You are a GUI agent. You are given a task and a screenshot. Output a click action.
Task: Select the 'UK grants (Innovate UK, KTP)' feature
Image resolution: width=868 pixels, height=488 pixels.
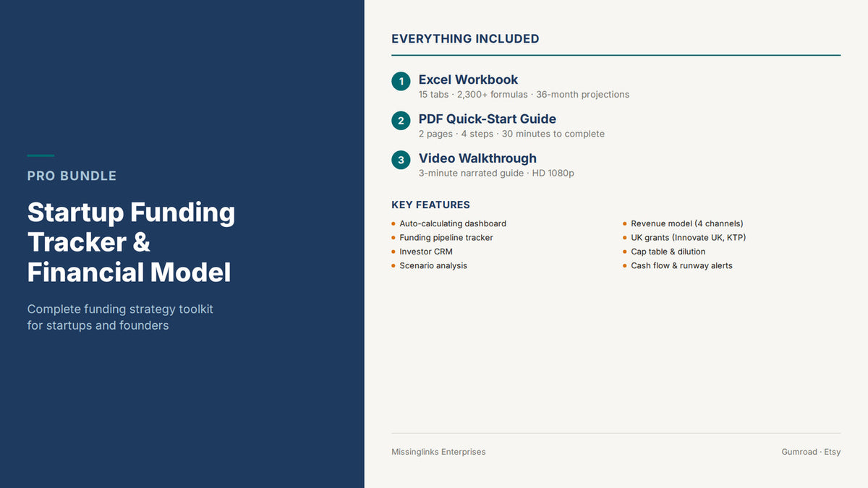point(689,238)
